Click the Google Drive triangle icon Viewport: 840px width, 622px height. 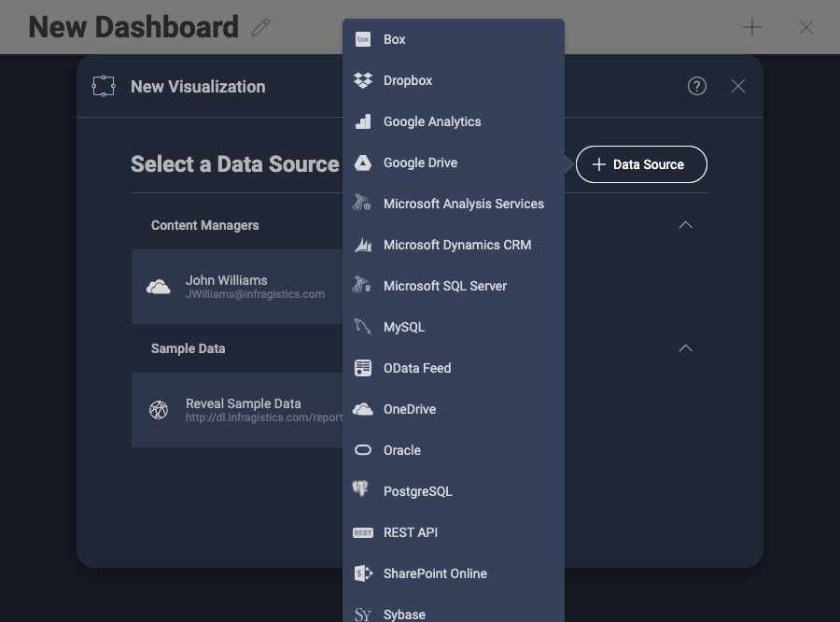363,163
